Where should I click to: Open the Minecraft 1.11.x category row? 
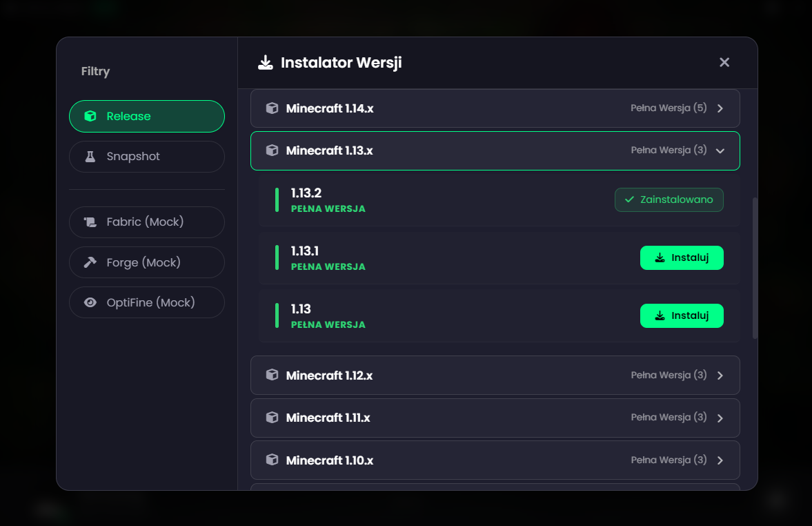(495, 417)
